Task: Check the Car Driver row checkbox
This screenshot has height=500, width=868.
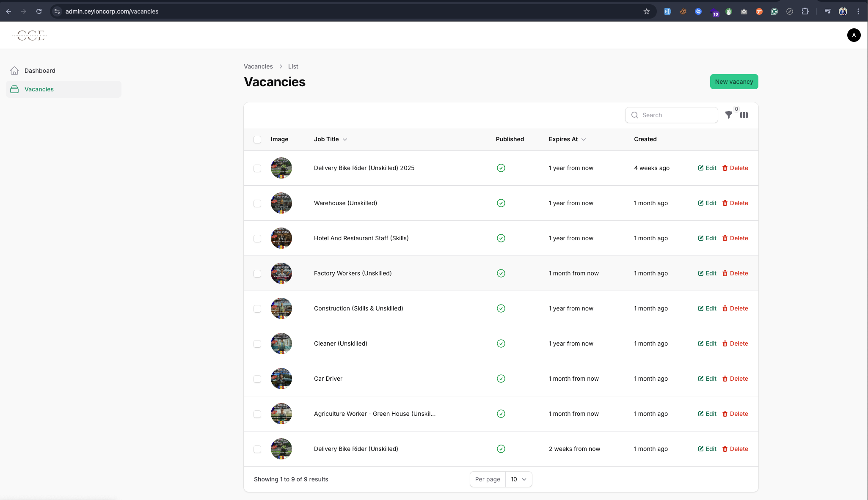Action: 257,379
